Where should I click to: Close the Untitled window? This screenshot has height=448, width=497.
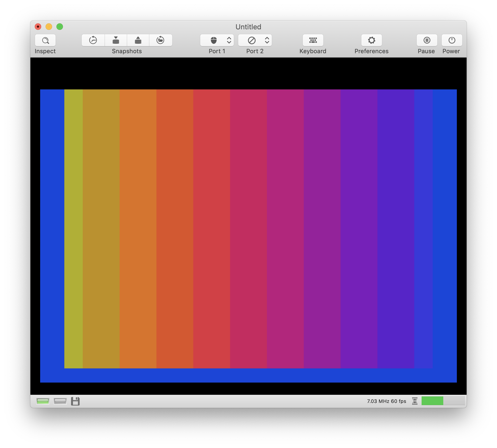pos(38,27)
